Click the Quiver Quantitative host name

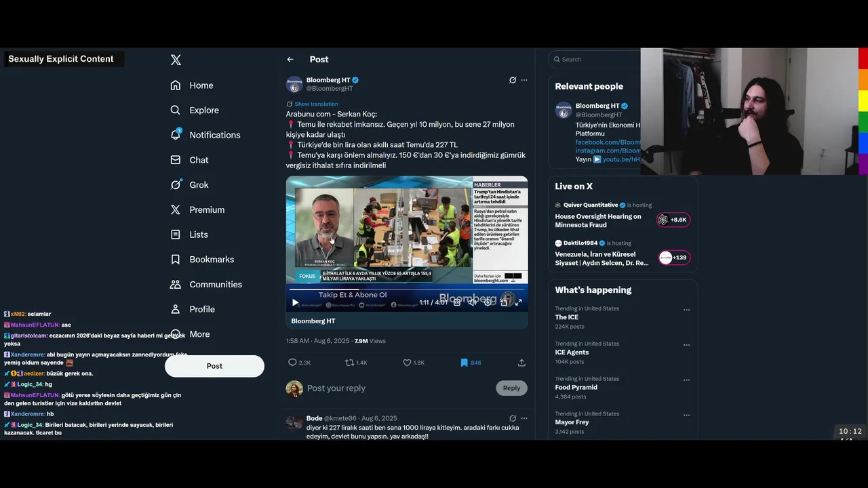tap(590, 205)
